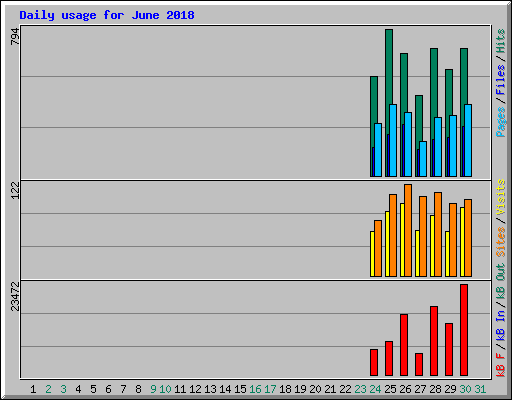Screen dimensions: 512x400
Task: Click day 28 on the x-axis
Action: coord(435,389)
